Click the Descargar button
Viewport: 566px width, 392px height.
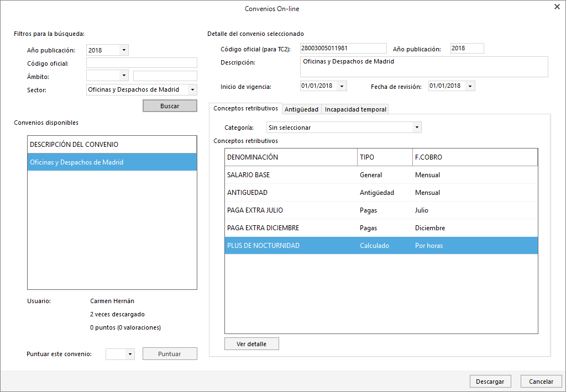[x=490, y=382]
